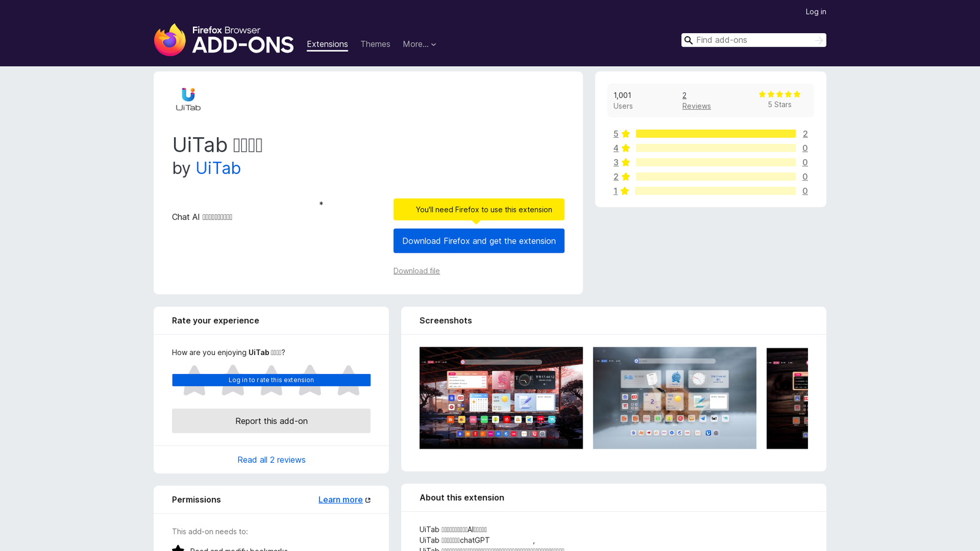The width and height of the screenshot is (980, 551).
Task: Filter reviews by 5 stars row
Action: pos(710,134)
